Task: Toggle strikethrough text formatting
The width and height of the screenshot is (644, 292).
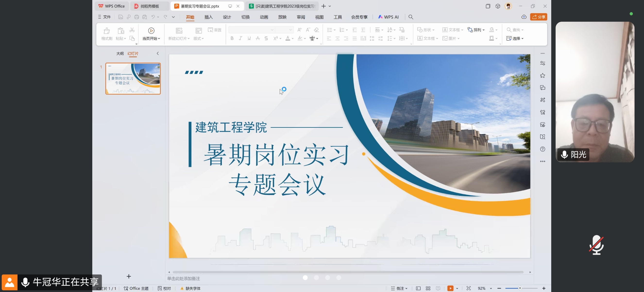Action: (258, 38)
